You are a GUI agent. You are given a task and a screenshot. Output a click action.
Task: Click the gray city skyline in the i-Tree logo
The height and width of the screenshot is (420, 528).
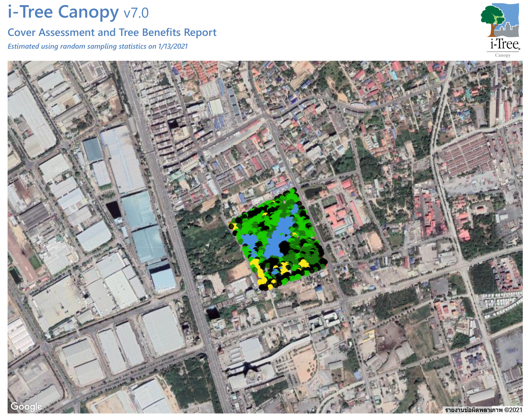coord(509,30)
